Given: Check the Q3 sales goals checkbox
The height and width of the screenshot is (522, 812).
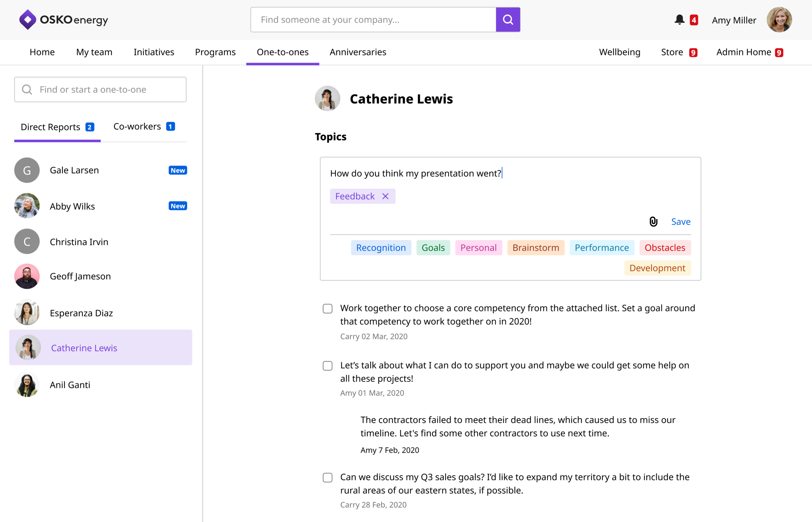Looking at the screenshot, I should pyautogui.click(x=327, y=478).
